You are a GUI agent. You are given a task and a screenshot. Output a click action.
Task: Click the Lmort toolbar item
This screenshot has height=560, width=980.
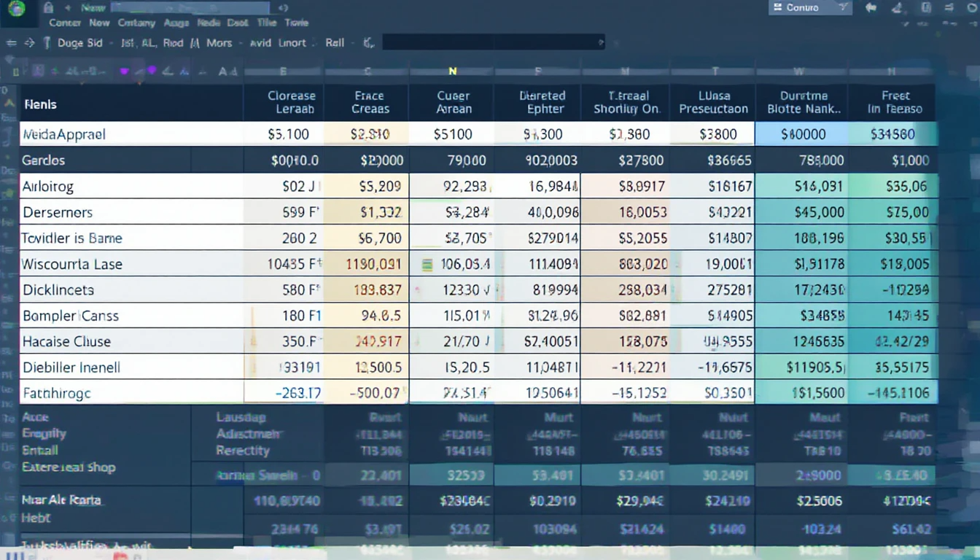(x=292, y=43)
